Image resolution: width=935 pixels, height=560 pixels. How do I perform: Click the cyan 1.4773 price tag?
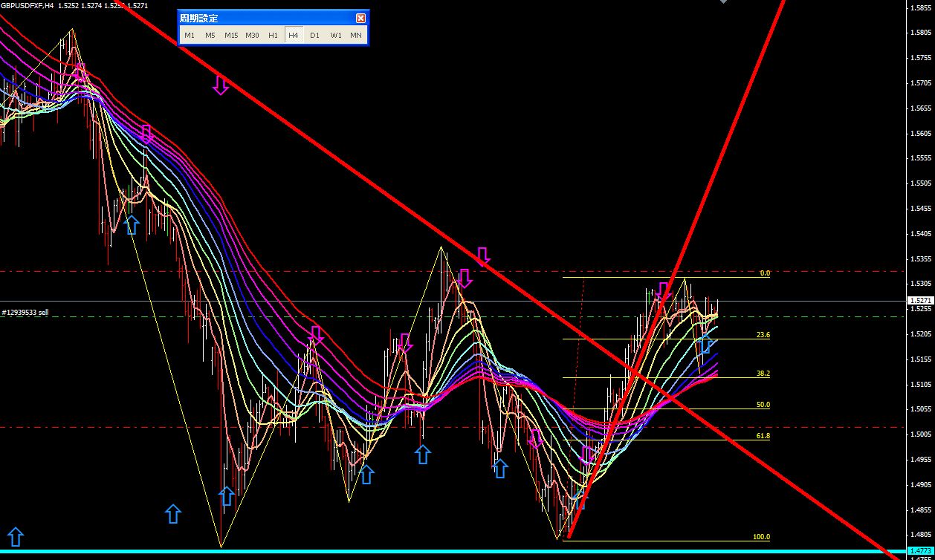[x=920, y=551]
